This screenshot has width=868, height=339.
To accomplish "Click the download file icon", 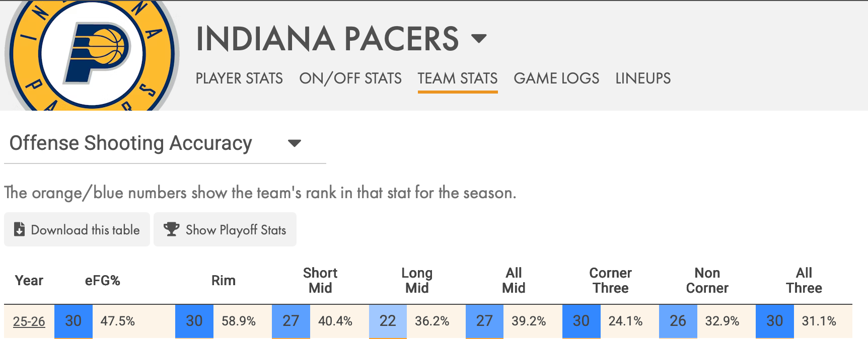I will [19, 229].
